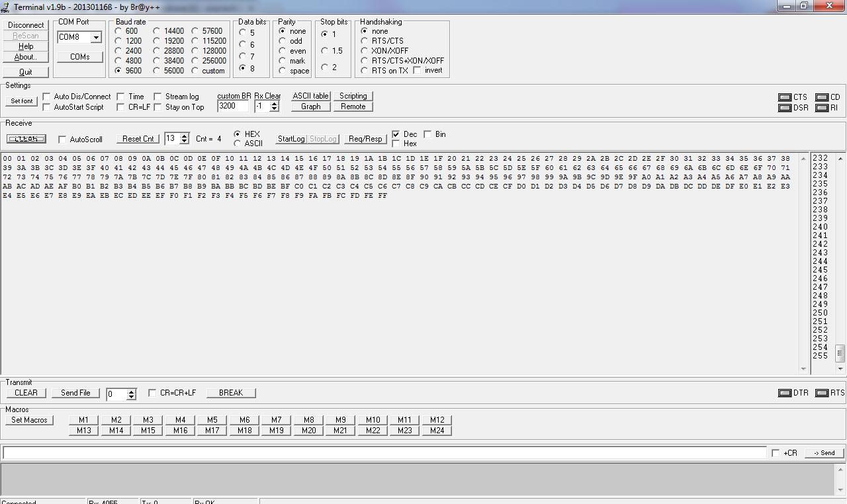Adjust the Reset Cnt value spinner
This screenshot has width=847, height=504.
184,138
